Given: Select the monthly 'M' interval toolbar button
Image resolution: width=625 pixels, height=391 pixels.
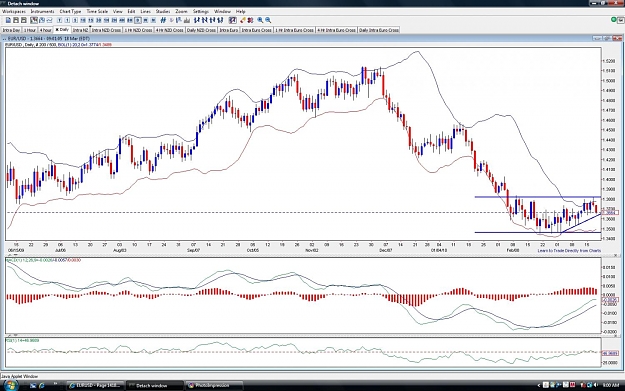Looking at the screenshot, I should [x=153, y=20].
